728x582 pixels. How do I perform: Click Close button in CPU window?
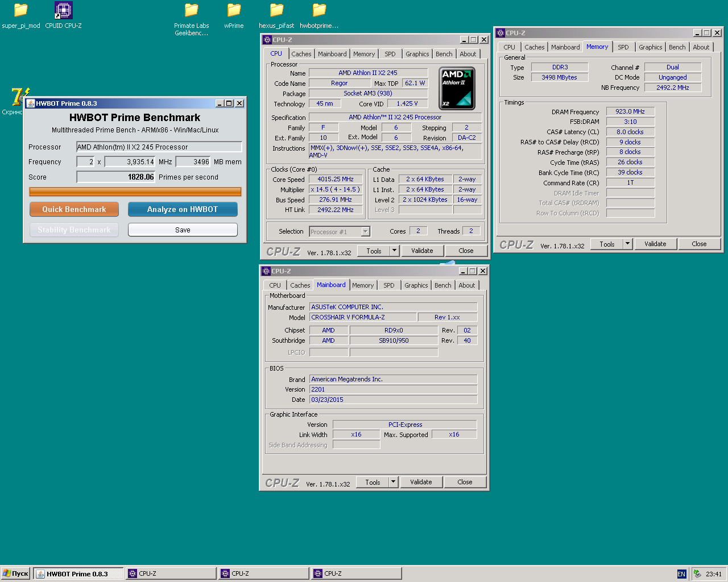466,251
